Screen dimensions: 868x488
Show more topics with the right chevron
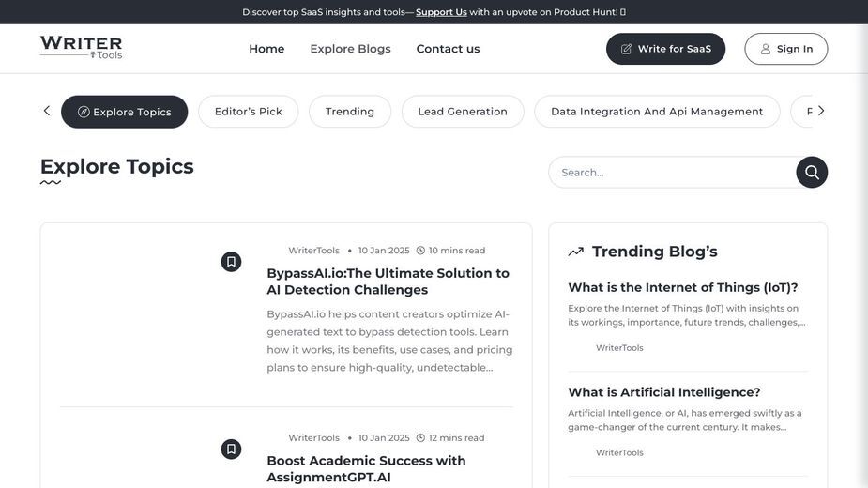click(x=821, y=111)
